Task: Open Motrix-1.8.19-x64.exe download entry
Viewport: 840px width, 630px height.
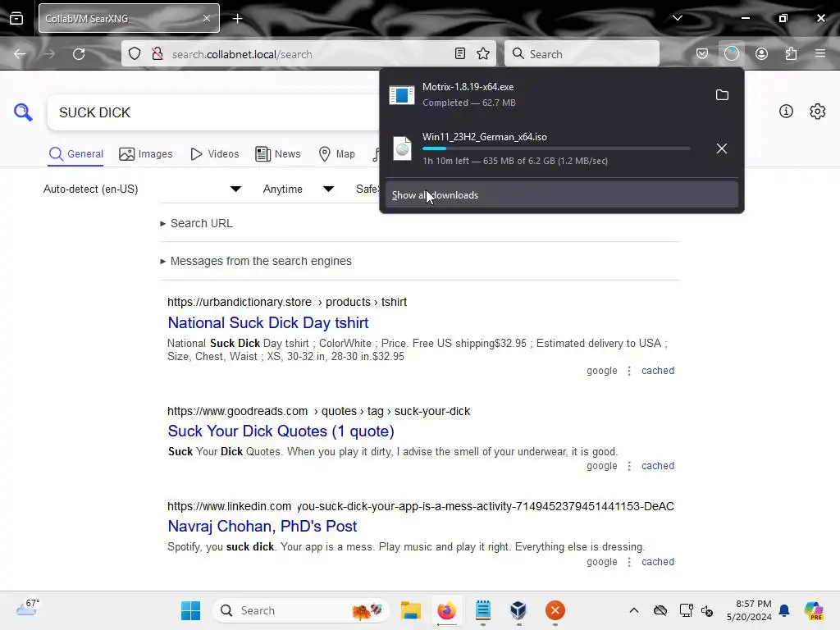Action: pos(545,95)
